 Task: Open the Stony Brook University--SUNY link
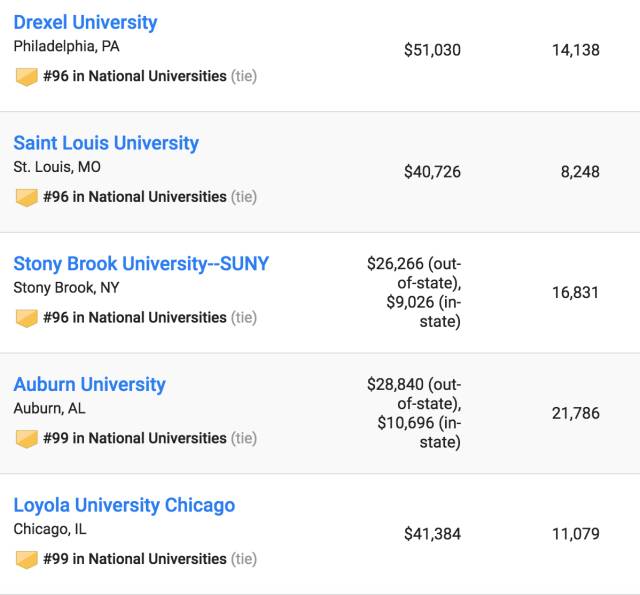tap(141, 264)
